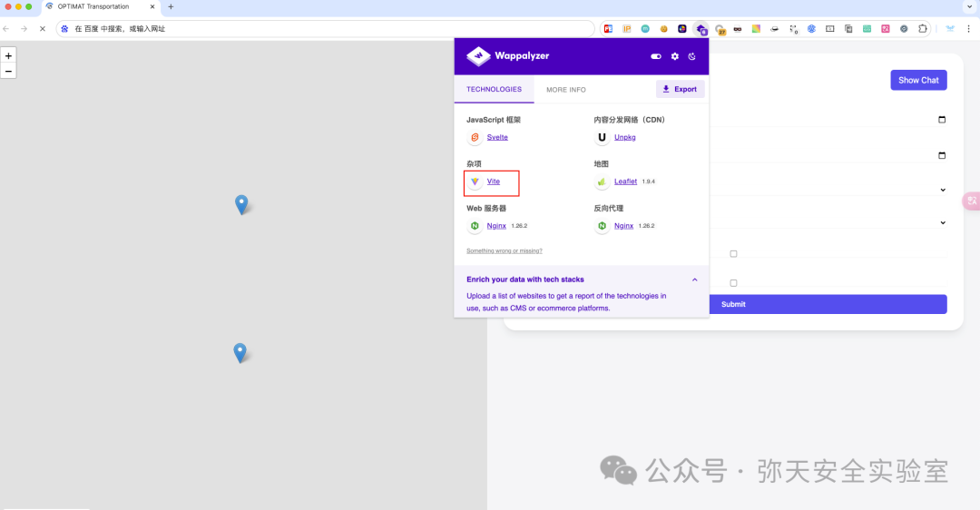Open the Nginx link under 反向代理

point(623,226)
